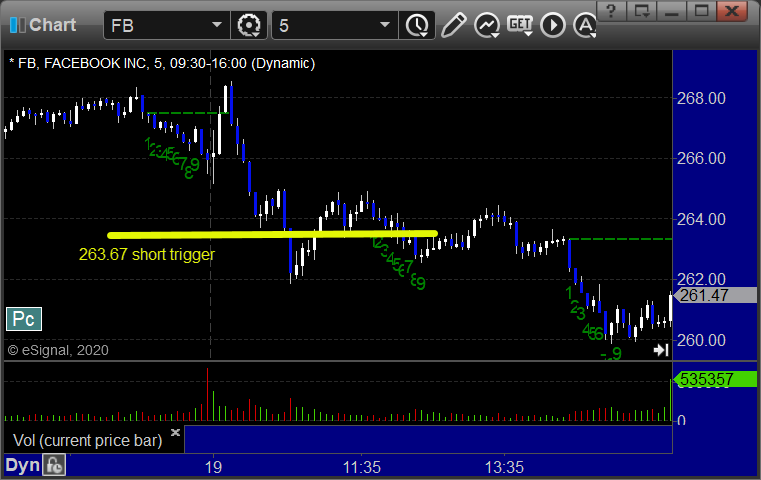
Task: Select the 263.67 short trigger text
Action: point(147,254)
